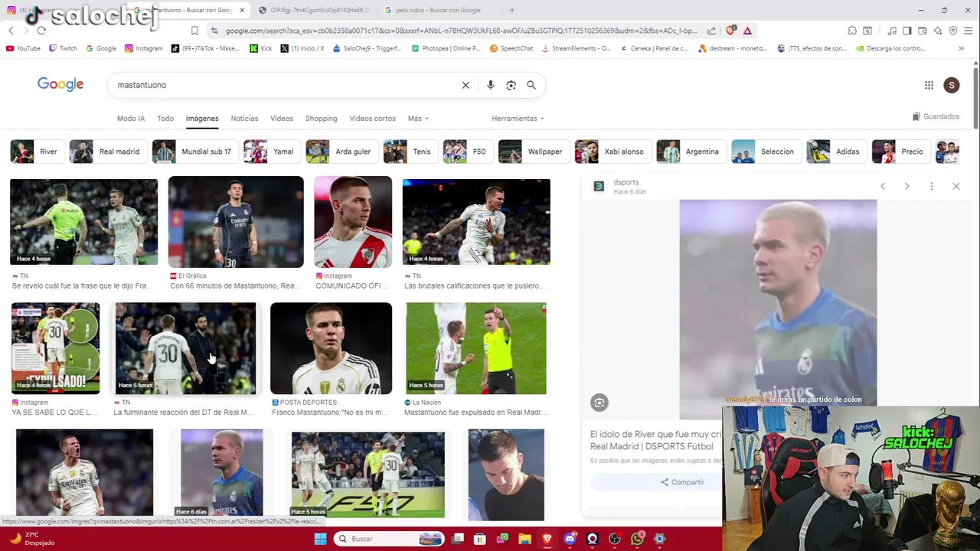980x551 pixels.
Task: Filter images by the River chip
Action: pyautogui.click(x=36, y=152)
